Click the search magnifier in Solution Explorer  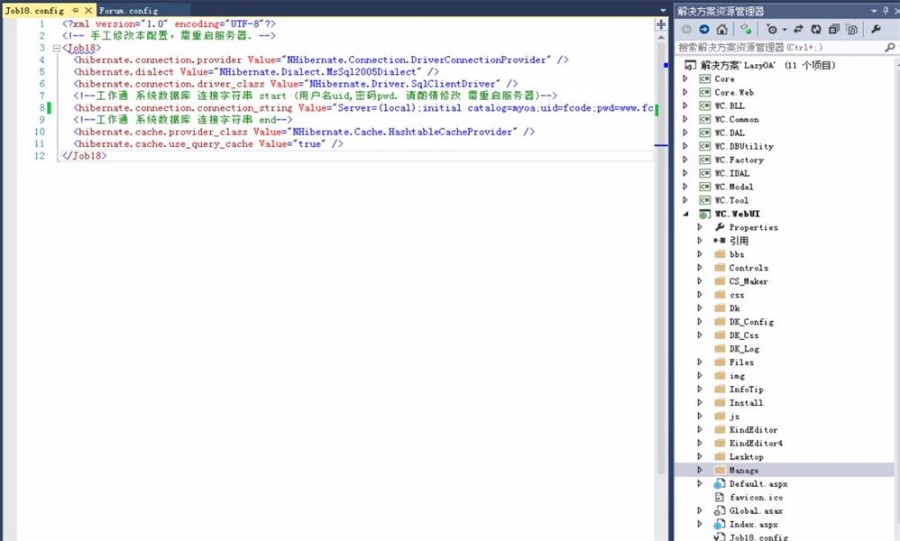(x=890, y=47)
